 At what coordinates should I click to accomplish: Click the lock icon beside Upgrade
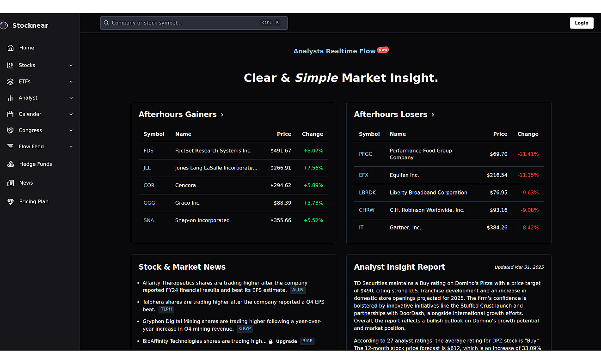coord(271,341)
